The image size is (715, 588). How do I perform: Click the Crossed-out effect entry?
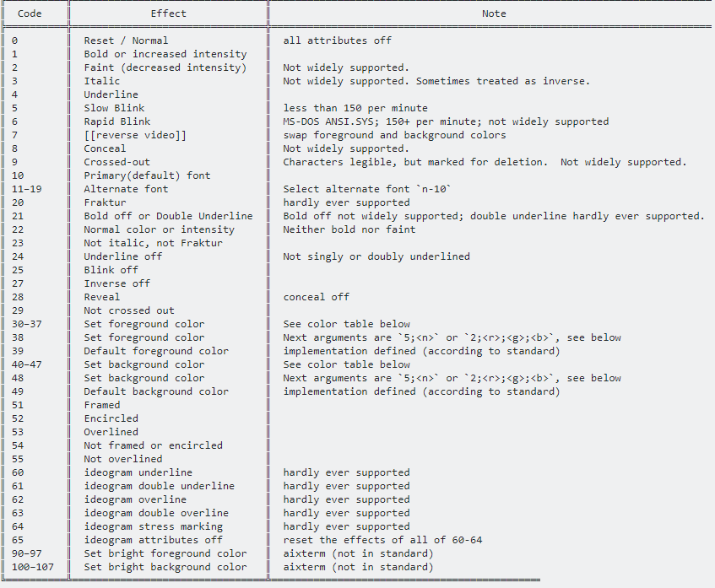pos(116,162)
